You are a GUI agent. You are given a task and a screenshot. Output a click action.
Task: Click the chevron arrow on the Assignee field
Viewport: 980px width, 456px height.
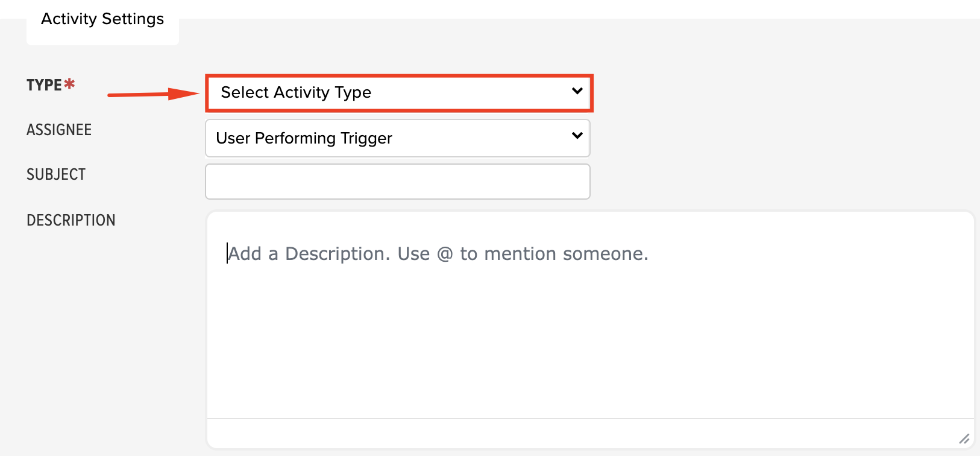point(577,136)
